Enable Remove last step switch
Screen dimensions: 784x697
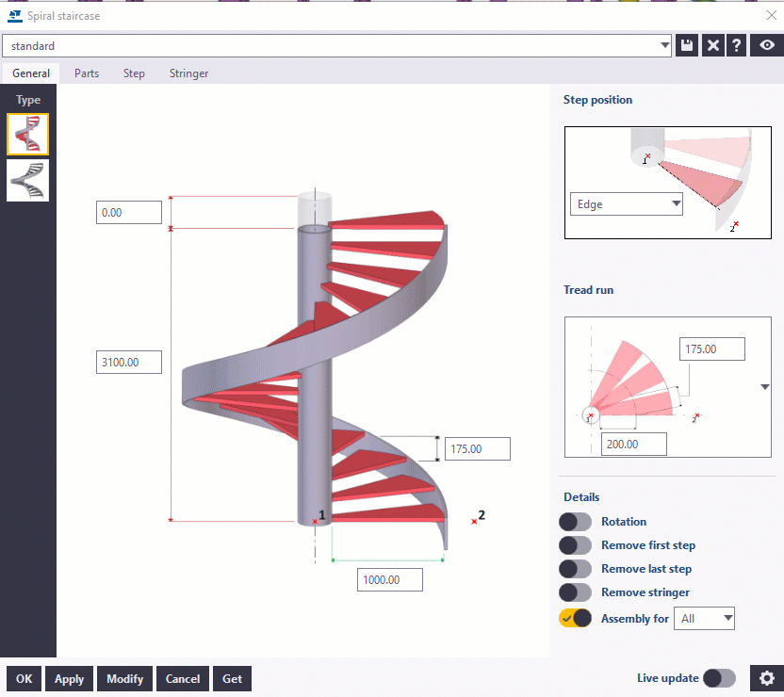(575, 569)
